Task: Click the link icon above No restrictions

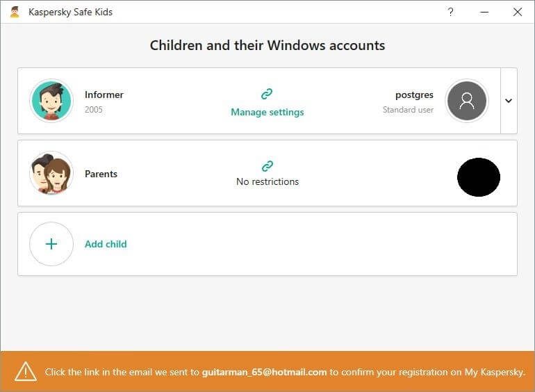Action: pos(267,166)
